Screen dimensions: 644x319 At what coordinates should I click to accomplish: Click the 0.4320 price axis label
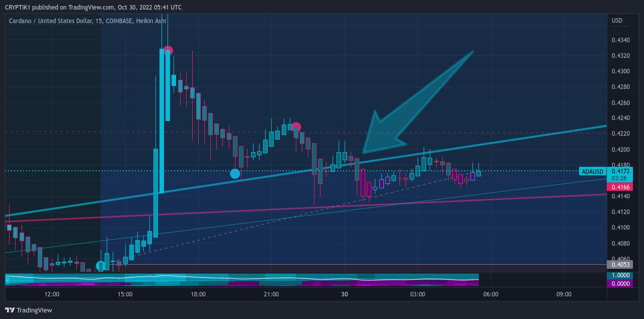[620, 56]
